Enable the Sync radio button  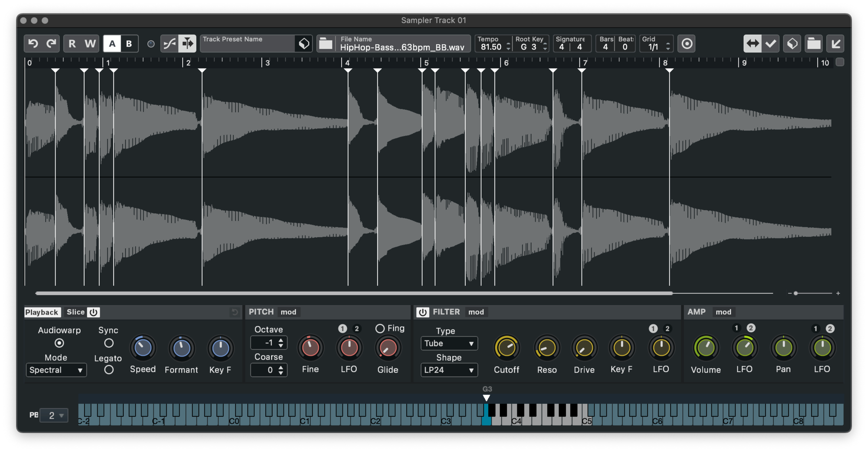coord(108,343)
